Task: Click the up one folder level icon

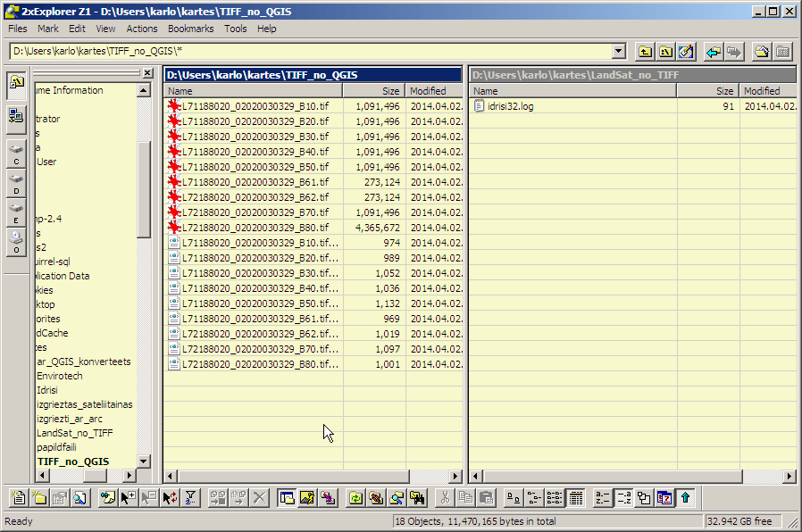Action: coord(645,52)
